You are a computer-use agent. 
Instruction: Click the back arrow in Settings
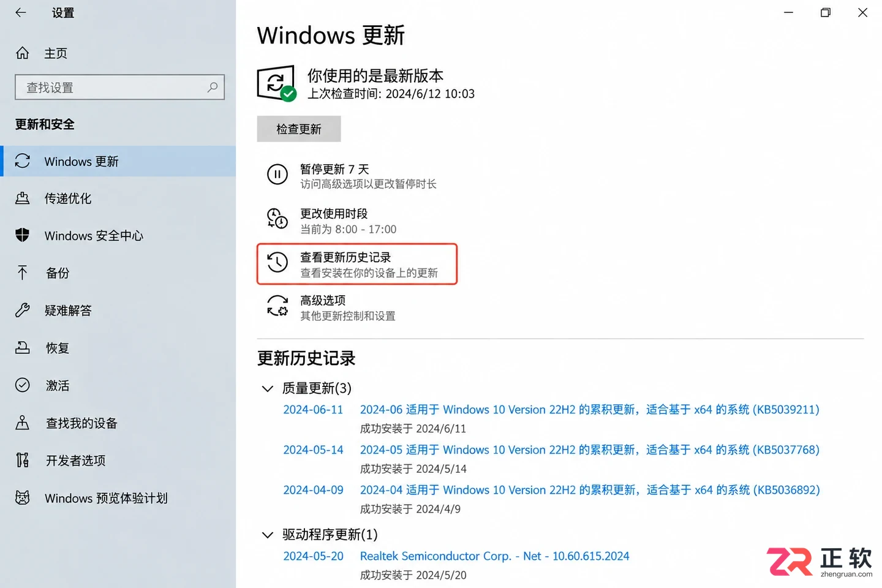[21, 12]
